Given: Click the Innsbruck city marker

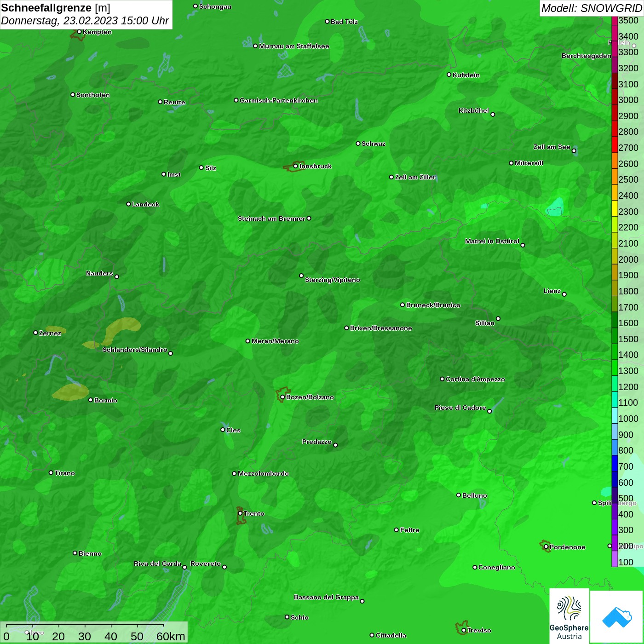Looking at the screenshot, I should (x=296, y=166).
